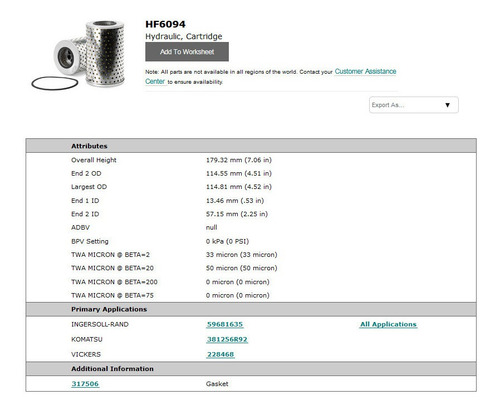Click the Attributes section header
This screenshot has height=413, width=500.
point(251,146)
